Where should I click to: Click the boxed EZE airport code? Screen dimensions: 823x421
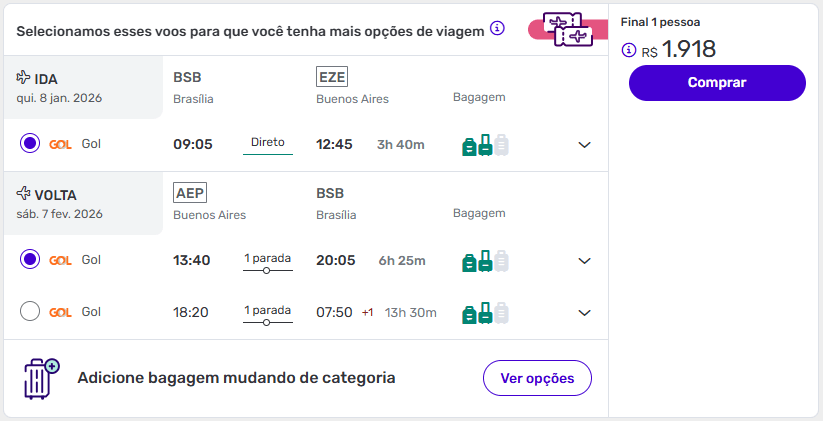click(x=331, y=77)
